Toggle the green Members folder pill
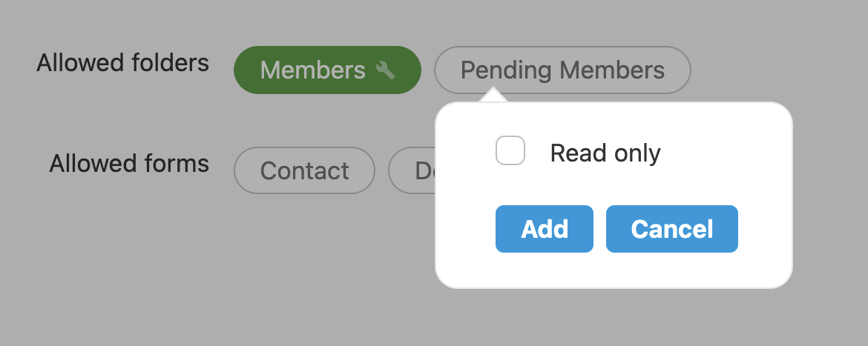Viewport: 868px width, 346px height. [x=327, y=70]
